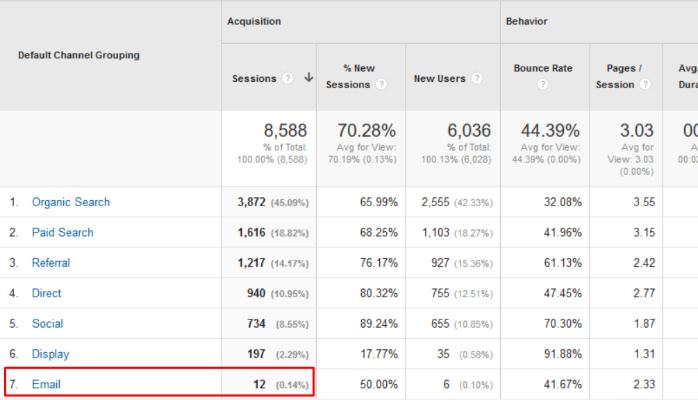Sort by the Sessions column header
698x400 pixels.
(x=254, y=79)
